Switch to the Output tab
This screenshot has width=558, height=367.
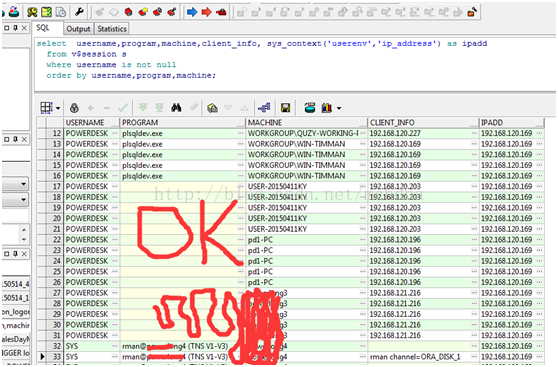click(78, 29)
